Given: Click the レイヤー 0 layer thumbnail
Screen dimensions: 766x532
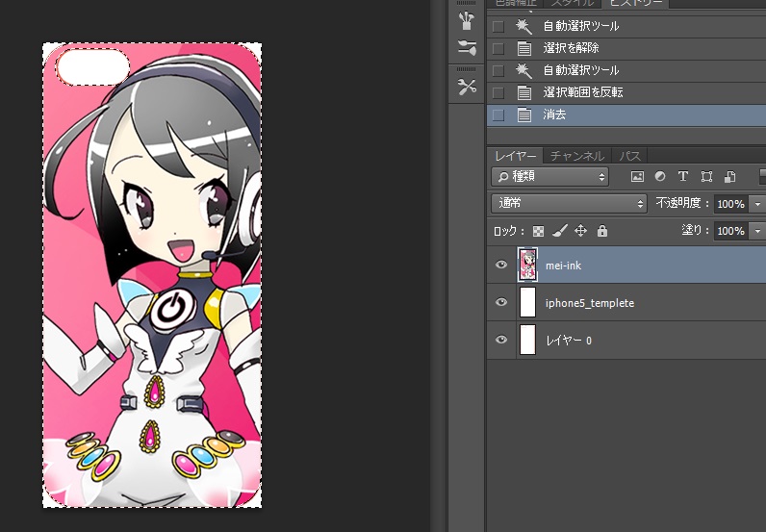Looking at the screenshot, I should tap(527, 340).
